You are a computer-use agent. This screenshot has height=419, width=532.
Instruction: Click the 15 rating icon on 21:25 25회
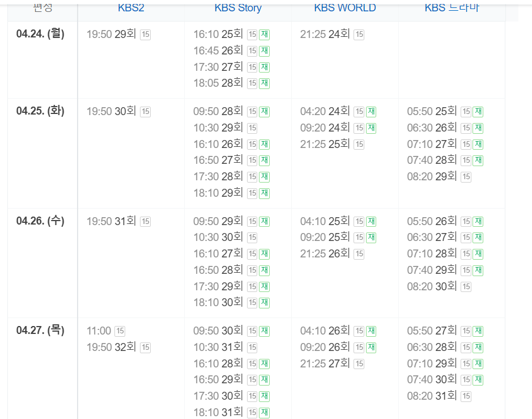click(359, 145)
